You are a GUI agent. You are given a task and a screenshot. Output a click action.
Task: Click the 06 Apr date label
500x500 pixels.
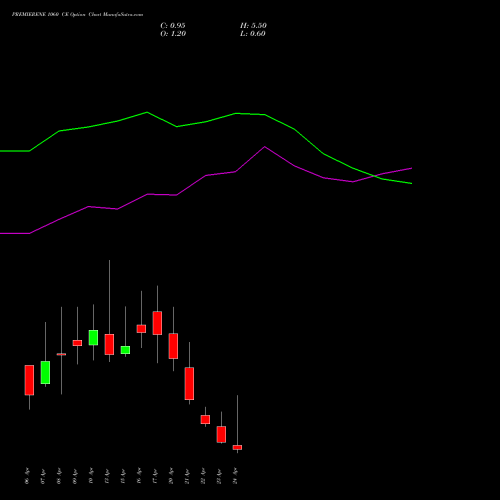pyautogui.click(x=27, y=476)
